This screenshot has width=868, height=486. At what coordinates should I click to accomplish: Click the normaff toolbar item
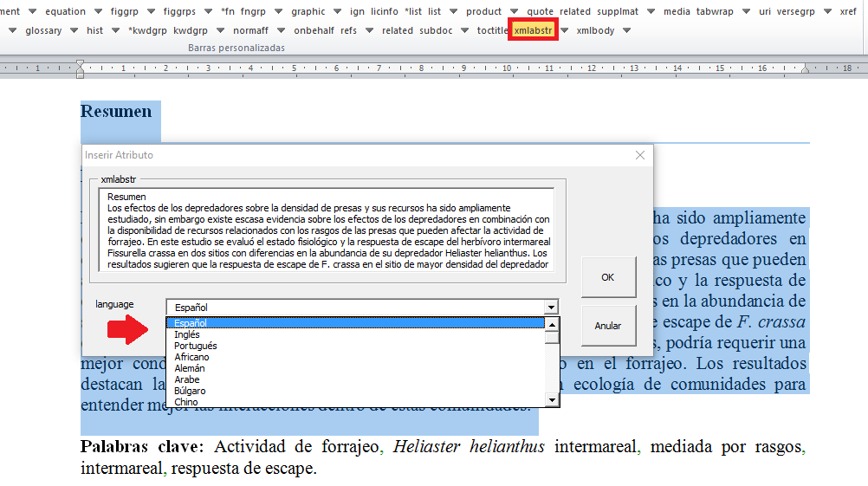pyautogui.click(x=250, y=30)
